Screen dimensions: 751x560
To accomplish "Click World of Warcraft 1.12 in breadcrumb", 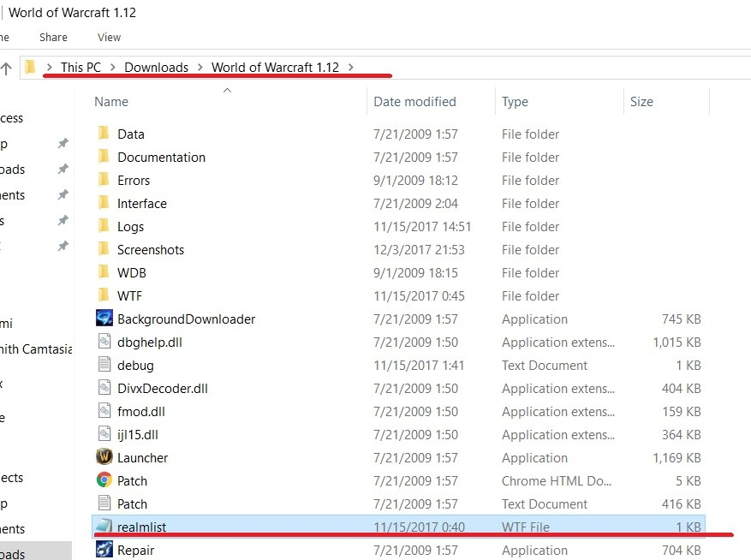I will click(275, 67).
